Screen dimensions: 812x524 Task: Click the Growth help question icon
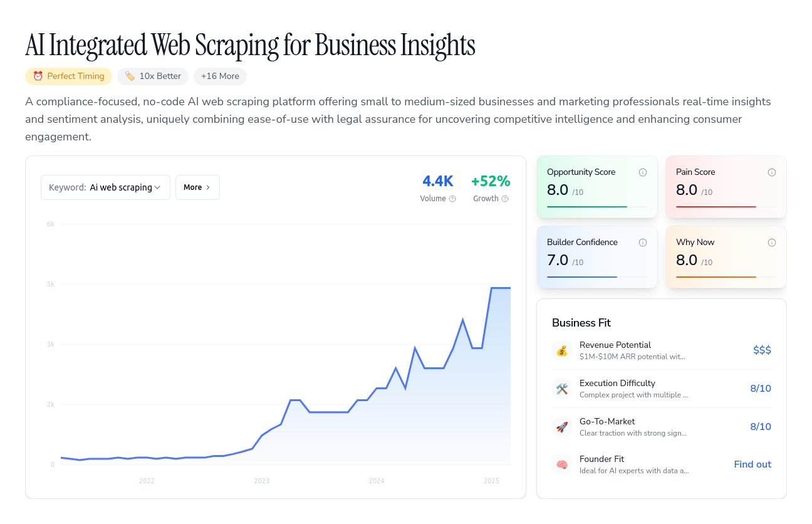coord(505,199)
